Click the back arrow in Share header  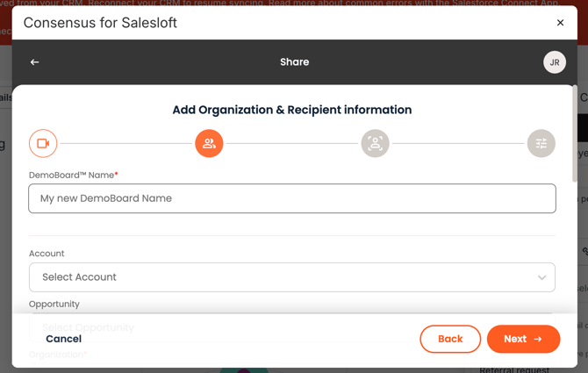tap(34, 62)
